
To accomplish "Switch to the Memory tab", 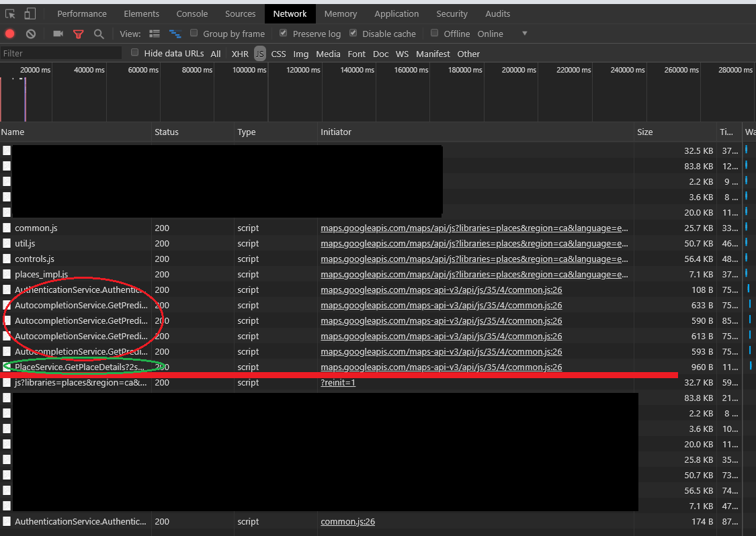I will 340,13.
